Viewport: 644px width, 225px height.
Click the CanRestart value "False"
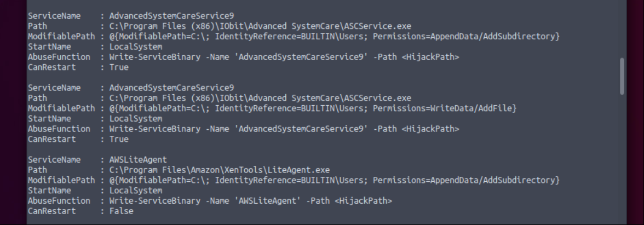coord(121,211)
